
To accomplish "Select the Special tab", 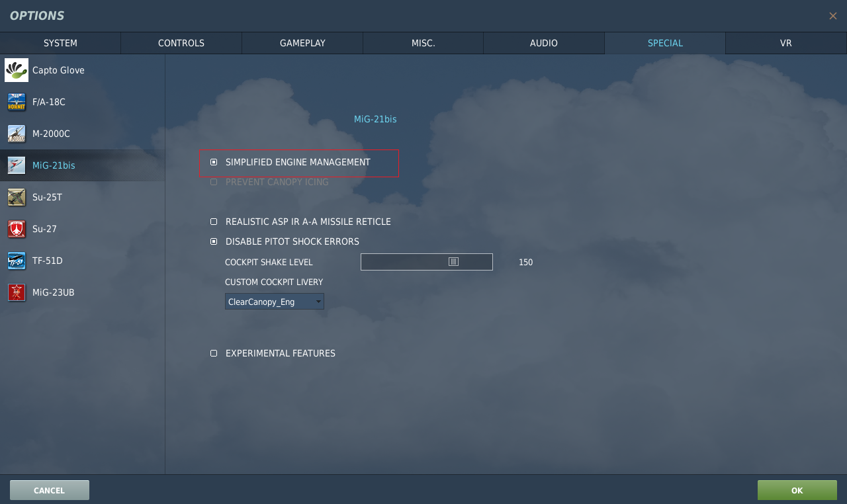I will coord(665,43).
